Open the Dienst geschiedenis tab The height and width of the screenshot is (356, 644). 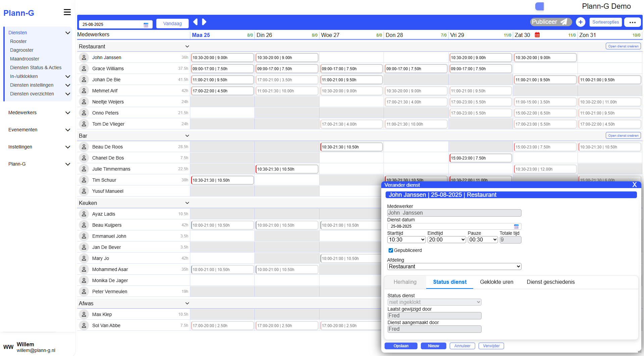[x=551, y=282]
